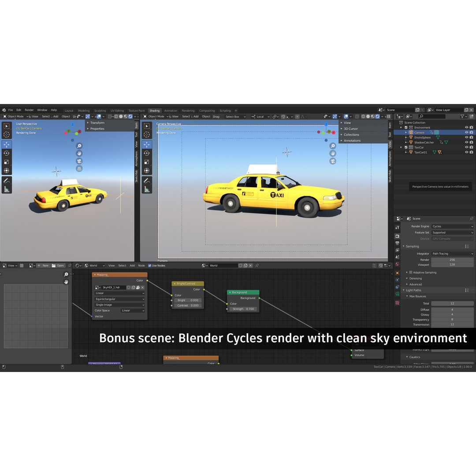476x476 pixels.
Task: Select the Move tool in left viewport
Action: (x=6, y=145)
